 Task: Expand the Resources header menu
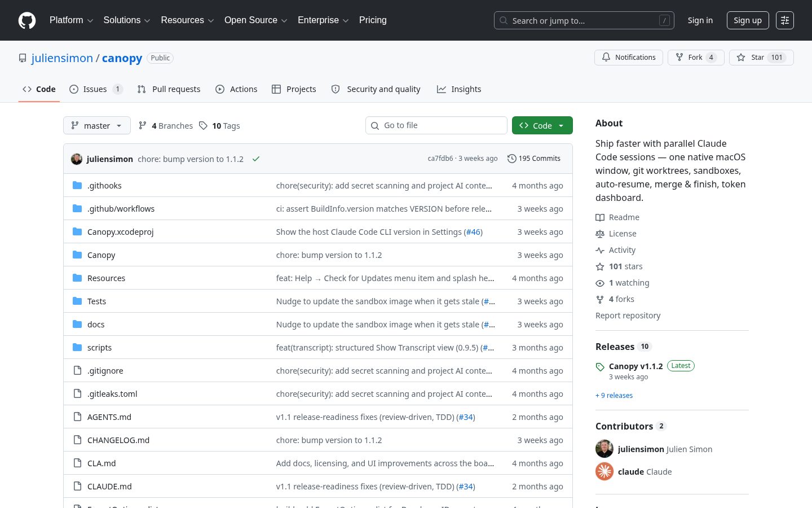click(187, 20)
